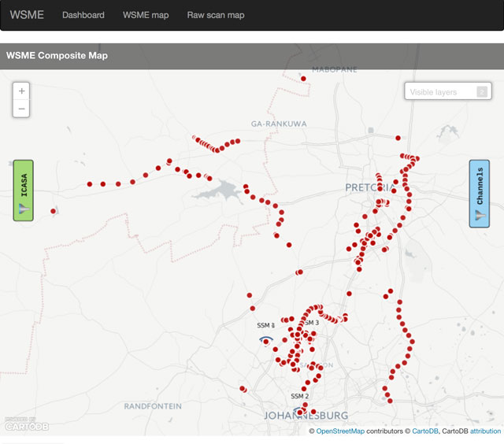
Task: Click the red dot above Mabopane
Action: [303, 78]
